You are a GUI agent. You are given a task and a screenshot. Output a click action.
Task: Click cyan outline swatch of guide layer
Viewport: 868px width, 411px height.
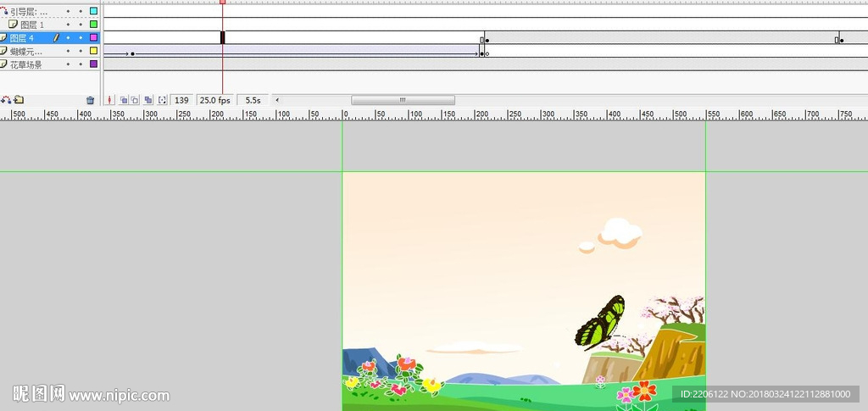point(93,12)
